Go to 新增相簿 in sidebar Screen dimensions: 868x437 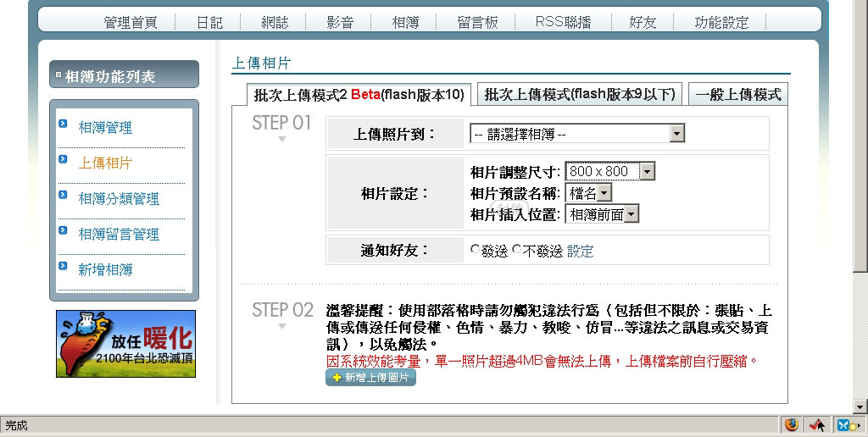click(105, 269)
